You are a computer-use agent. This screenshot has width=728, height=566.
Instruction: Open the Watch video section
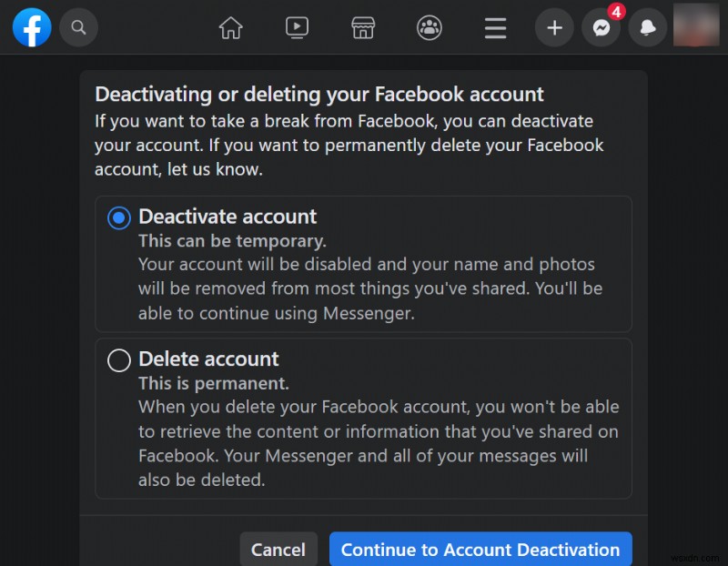(297, 27)
